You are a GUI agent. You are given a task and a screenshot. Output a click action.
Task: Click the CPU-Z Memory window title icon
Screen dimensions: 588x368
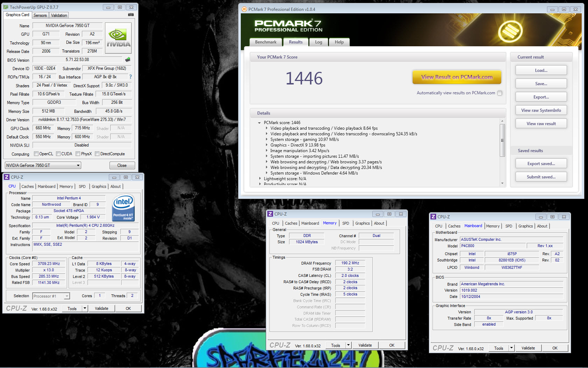click(x=270, y=214)
